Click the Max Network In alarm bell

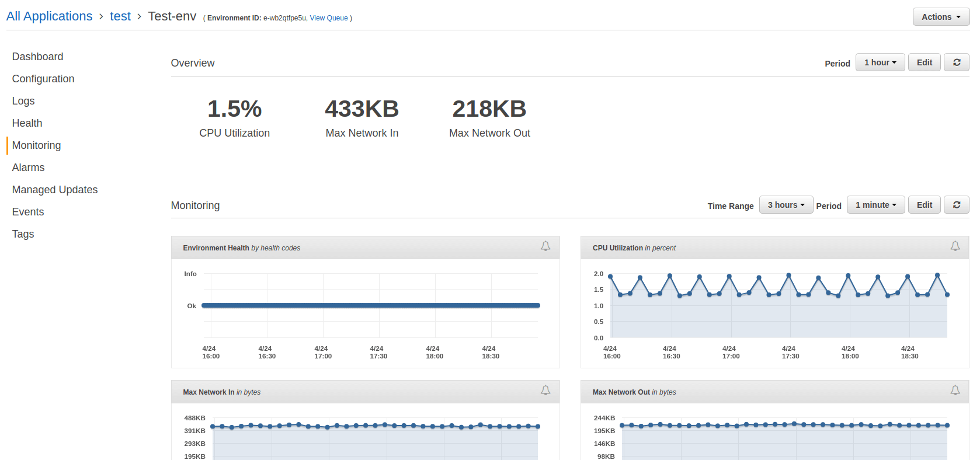(545, 391)
